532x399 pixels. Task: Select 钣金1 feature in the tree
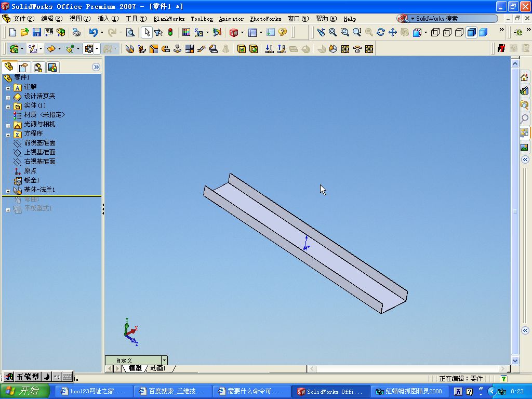click(32, 180)
